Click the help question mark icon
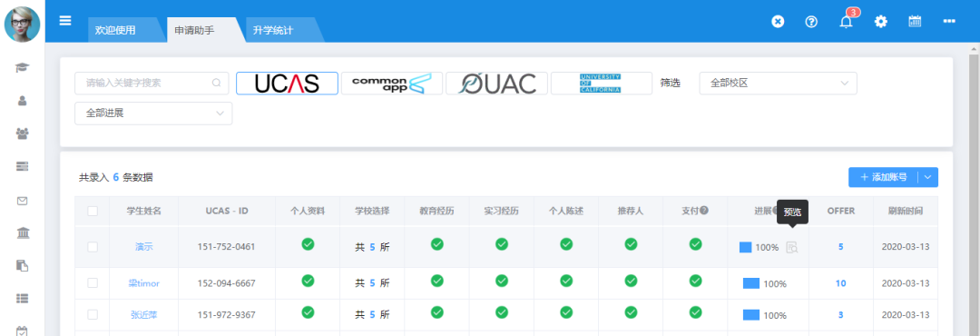 coord(811,21)
